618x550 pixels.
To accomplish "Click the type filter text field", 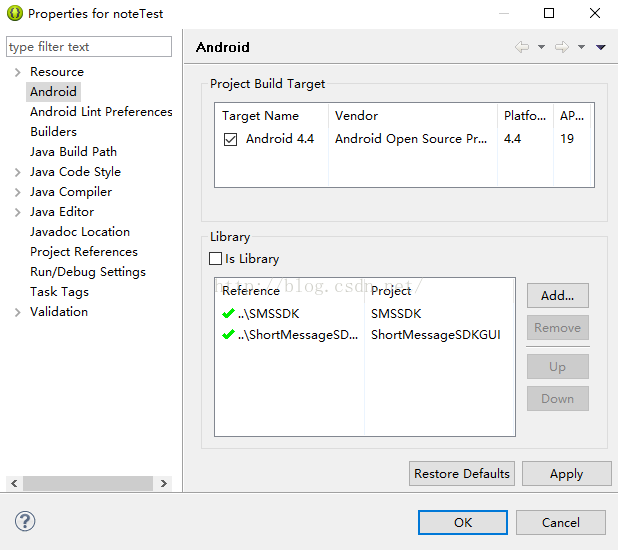I will (89, 47).
